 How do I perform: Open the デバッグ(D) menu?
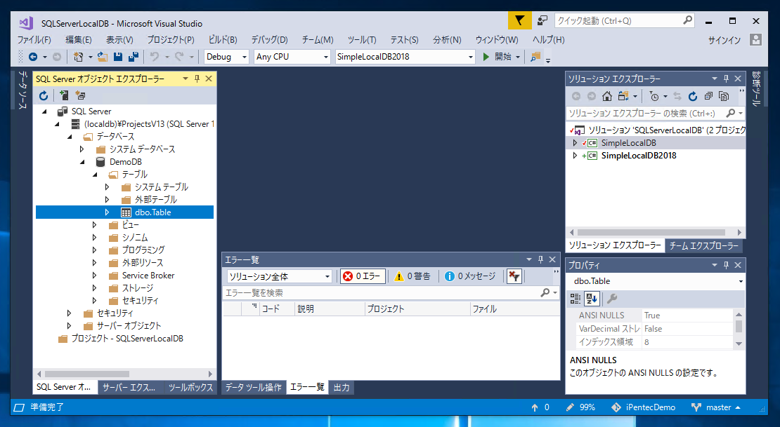[x=269, y=40]
